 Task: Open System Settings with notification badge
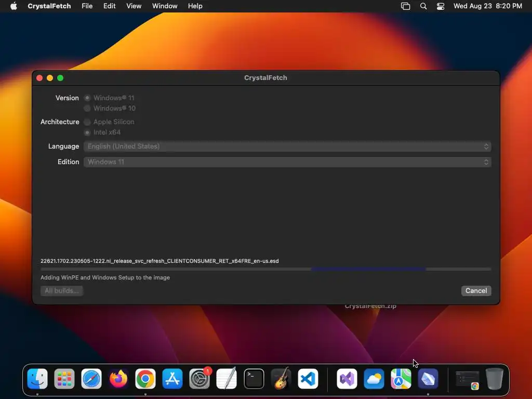coord(199,379)
